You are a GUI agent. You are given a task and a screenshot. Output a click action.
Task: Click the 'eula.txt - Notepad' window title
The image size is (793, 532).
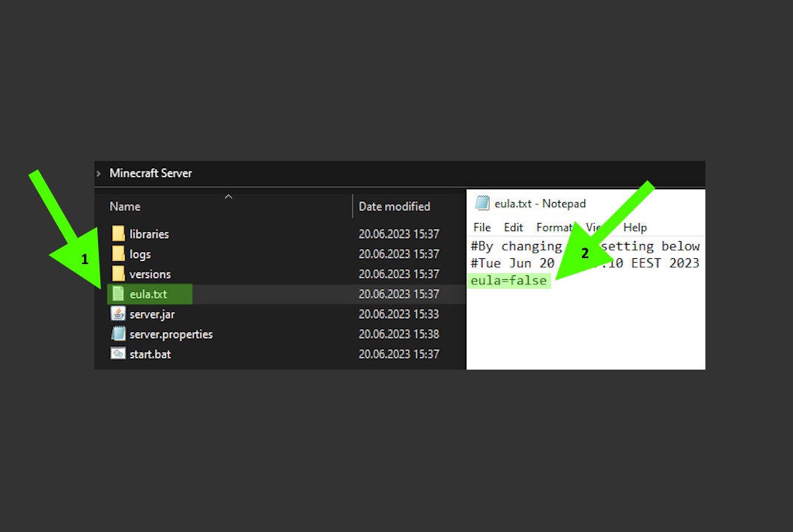coord(540,204)
